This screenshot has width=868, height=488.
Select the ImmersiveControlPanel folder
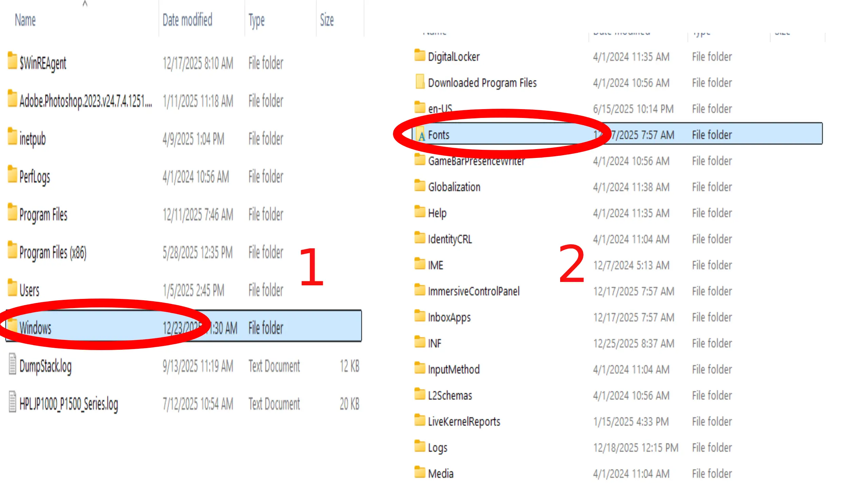(x=473, y=291)
